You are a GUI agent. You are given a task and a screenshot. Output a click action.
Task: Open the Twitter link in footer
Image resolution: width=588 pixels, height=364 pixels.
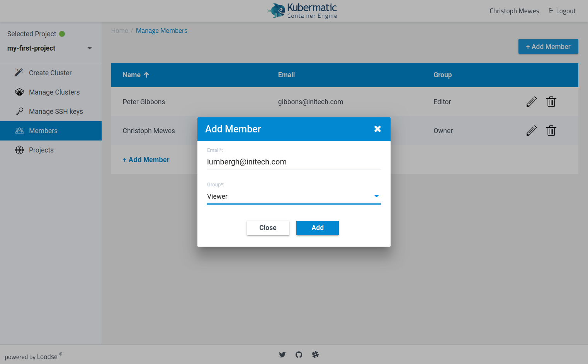(x=282, y=354)
